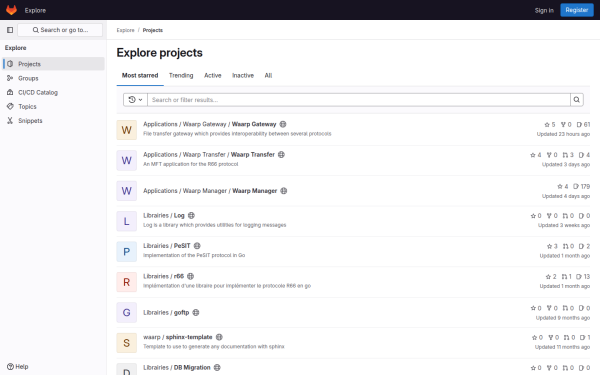Click star count of Waarp Gateway
The image size is (600, 375).
click(549, 124)
